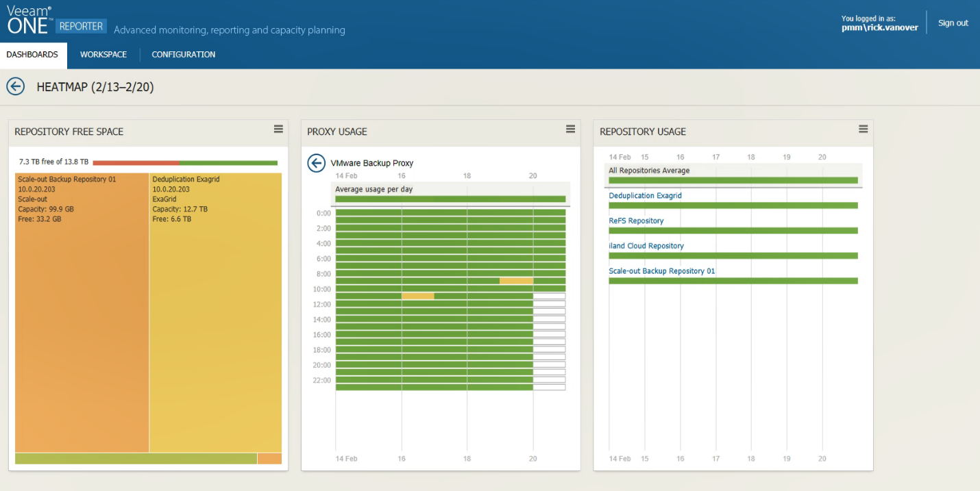Switch to the Dashboards tab

tap(32, 55)
